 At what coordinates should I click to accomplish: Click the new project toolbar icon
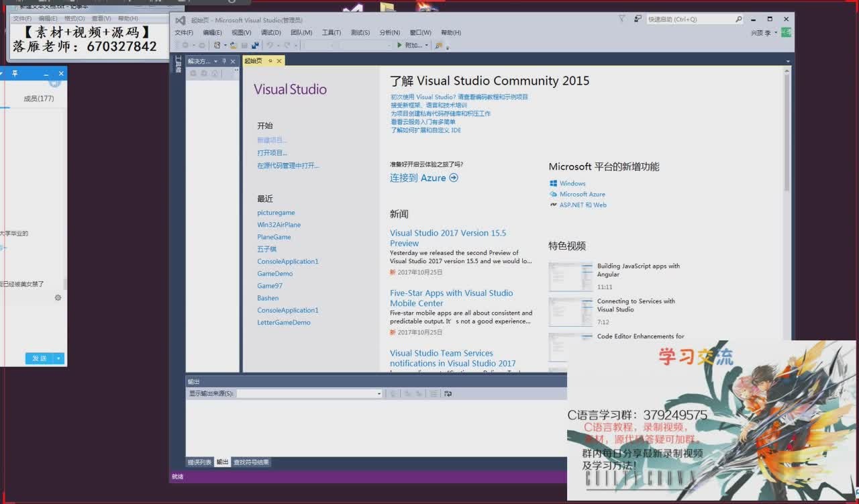(x=217, y=45)
